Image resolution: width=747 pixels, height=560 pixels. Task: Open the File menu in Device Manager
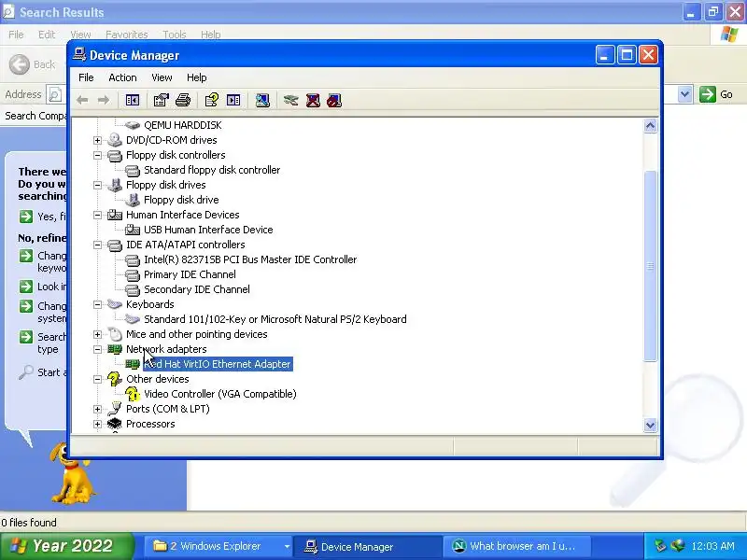point(86,77)
